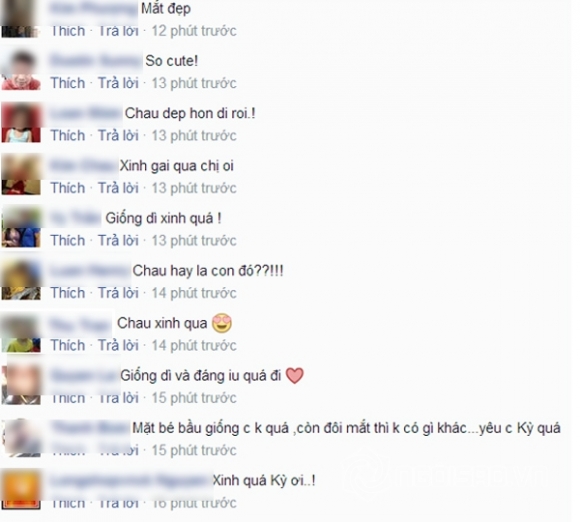Image resolution: width=580 pixels, height=522 pixels.
Task: Open avatar beside 'Chau dep hon di roi.!'
Action: [21, 123]
